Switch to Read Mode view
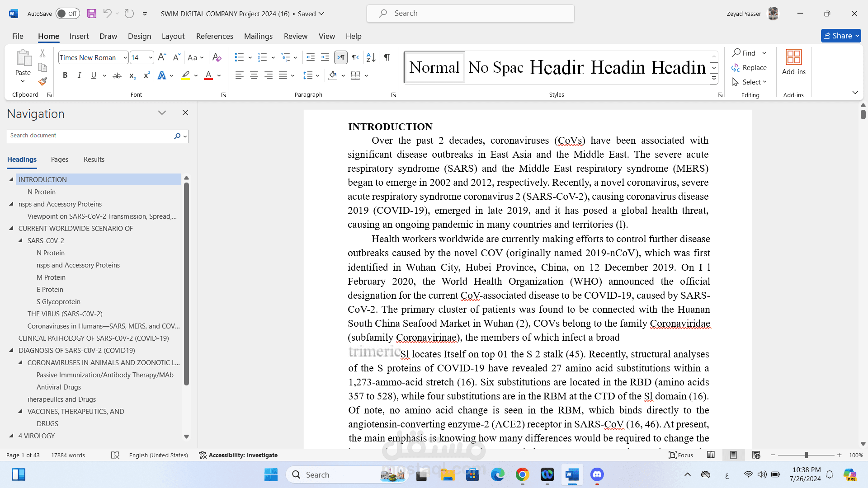868x488 pixels. (711, 455)
